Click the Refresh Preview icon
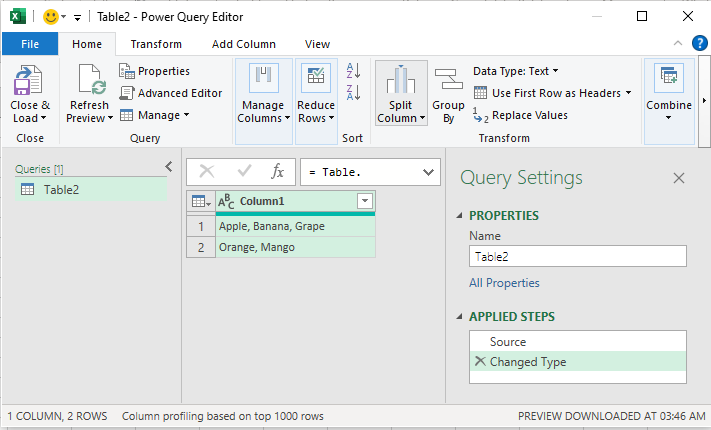The height and width of the screenshot is (430, 711). [92, 80]
